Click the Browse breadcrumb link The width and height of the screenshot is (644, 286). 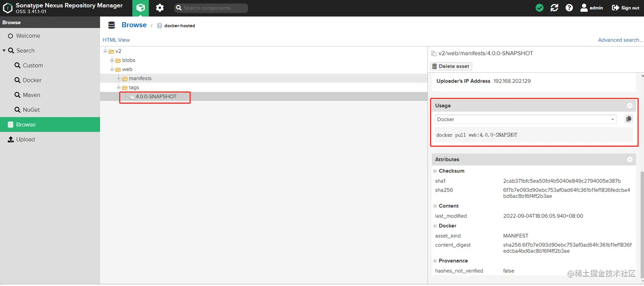click(x=134, y=25)
